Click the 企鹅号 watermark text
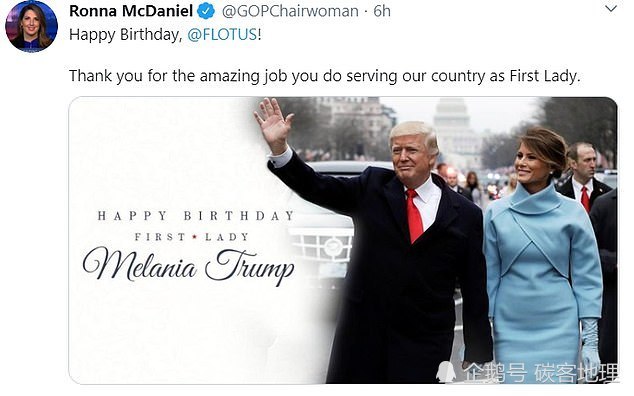Screen dimensions: 634x396 tap(495, 373)
